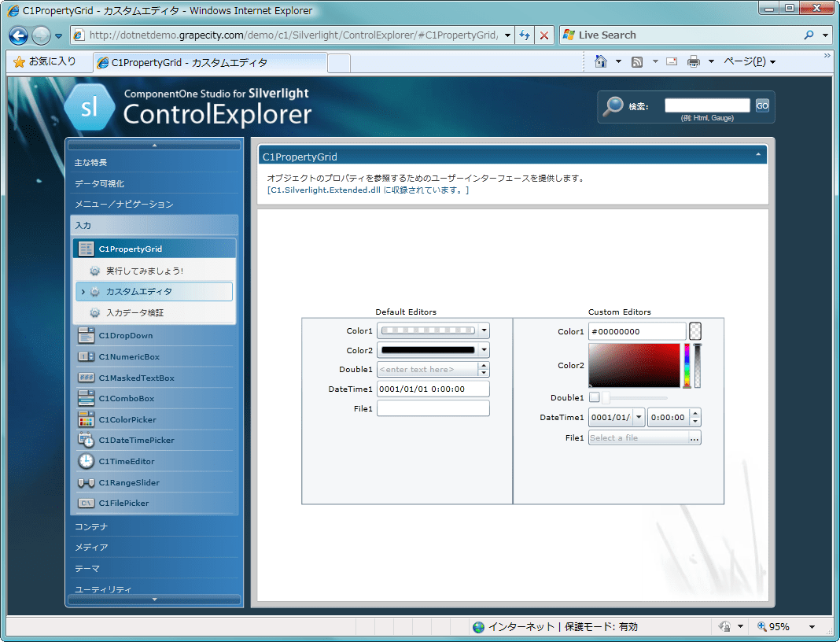Select the C1MaskedTextBox control icon
The image size is (840, 642).
[x=87, y=378]
